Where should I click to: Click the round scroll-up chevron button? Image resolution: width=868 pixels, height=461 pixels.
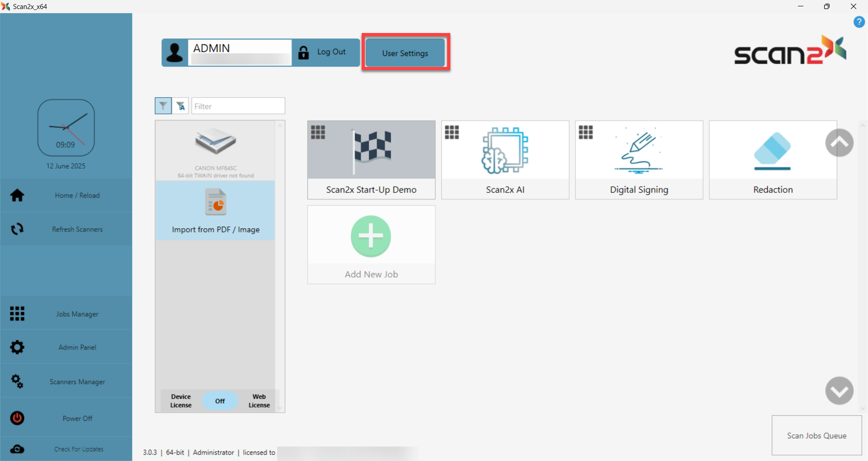coord(839,143)
